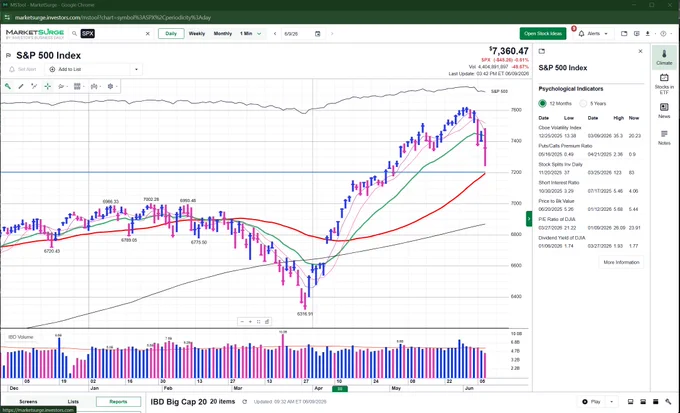
Task: Select third bottom panel layout icon
Action: click(656, 402)
